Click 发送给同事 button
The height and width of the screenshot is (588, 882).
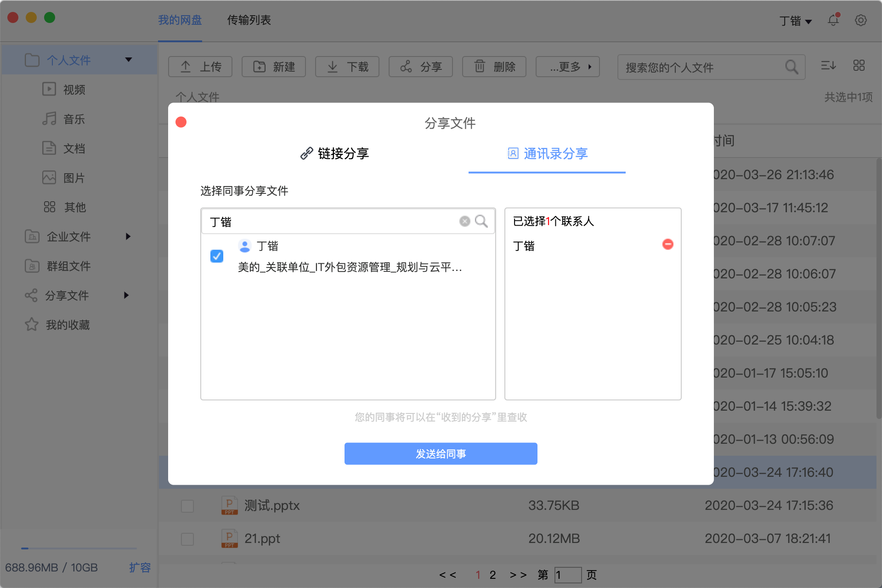tap(441, 454)
